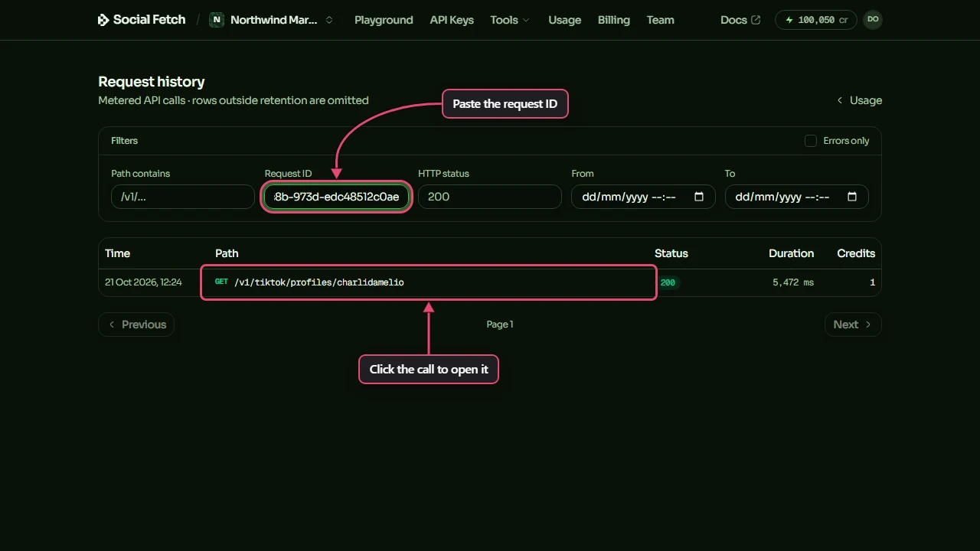Click the Next page button

coord(853,324)
